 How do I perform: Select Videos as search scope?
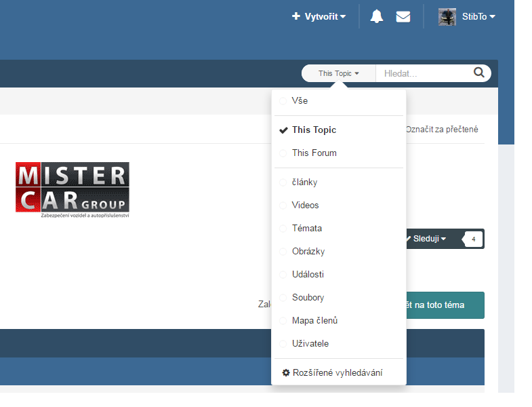[339, 206]
